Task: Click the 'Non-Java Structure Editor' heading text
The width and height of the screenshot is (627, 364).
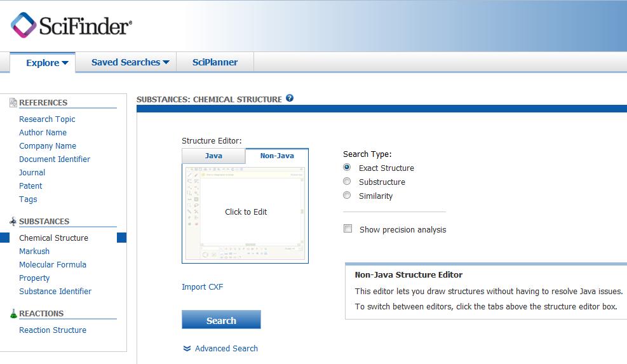Action: tap(408, 275)
